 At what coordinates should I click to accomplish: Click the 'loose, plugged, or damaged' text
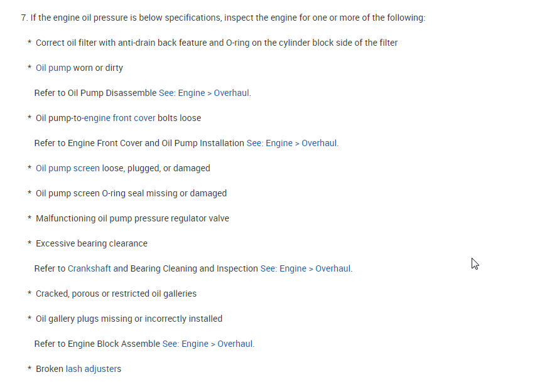156,168
